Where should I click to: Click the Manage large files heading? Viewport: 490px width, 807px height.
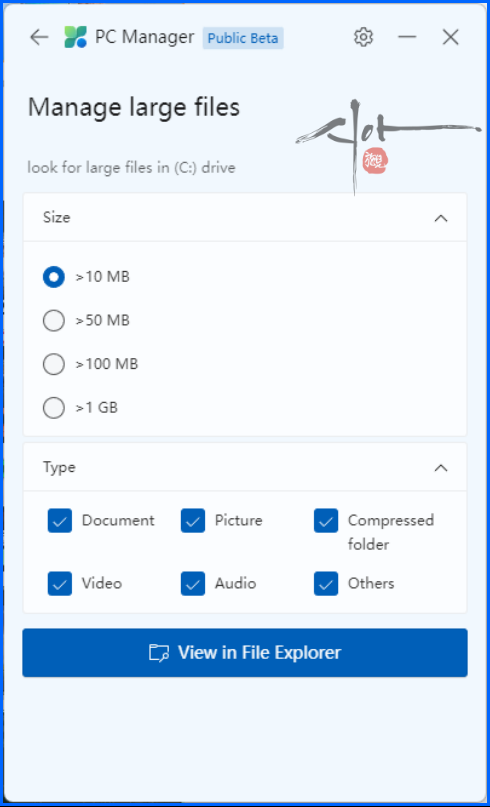134,108
